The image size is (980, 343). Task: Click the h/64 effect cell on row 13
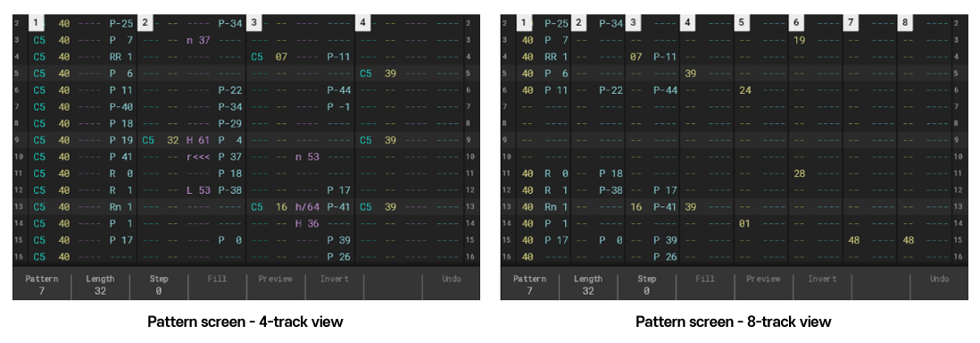(x=308, y=206)
